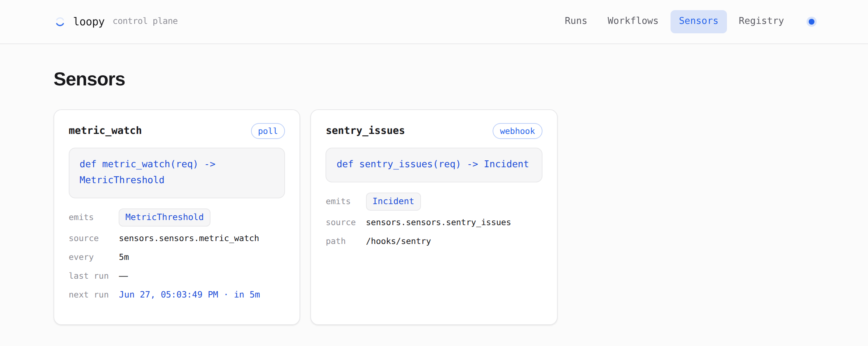The width and height of the screenshot is (868, 346).
Task: Click the 'source' label in sentry_issues card
Action: (x=341, y=222)
